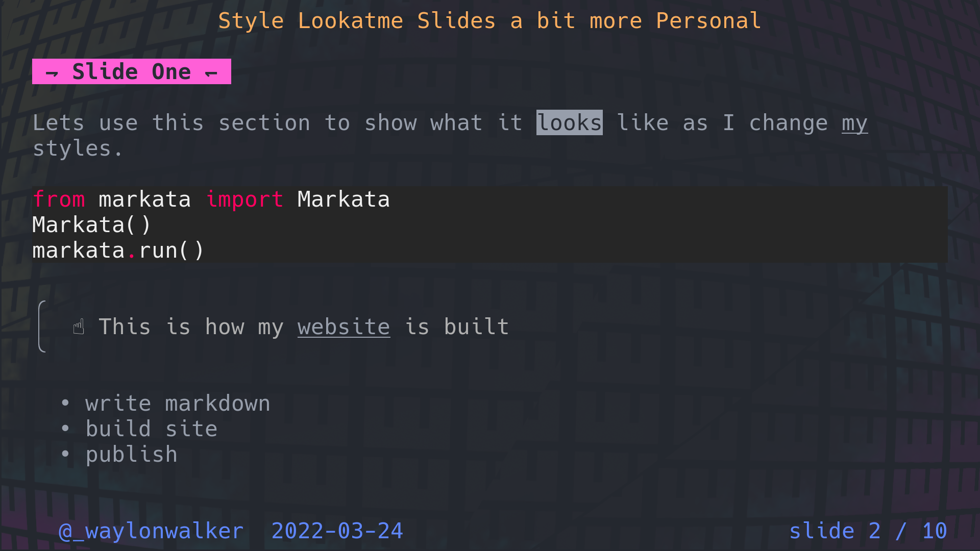Open the underlined "website" link
Image resolution: width=980 pixels, height=551 pixels.
pos(344,327)
